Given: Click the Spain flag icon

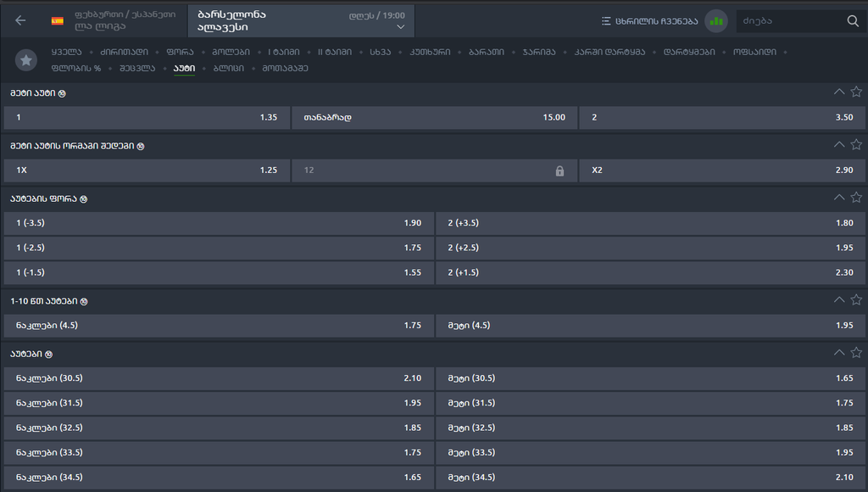Looking at the screenshot, I should point(58,21).
